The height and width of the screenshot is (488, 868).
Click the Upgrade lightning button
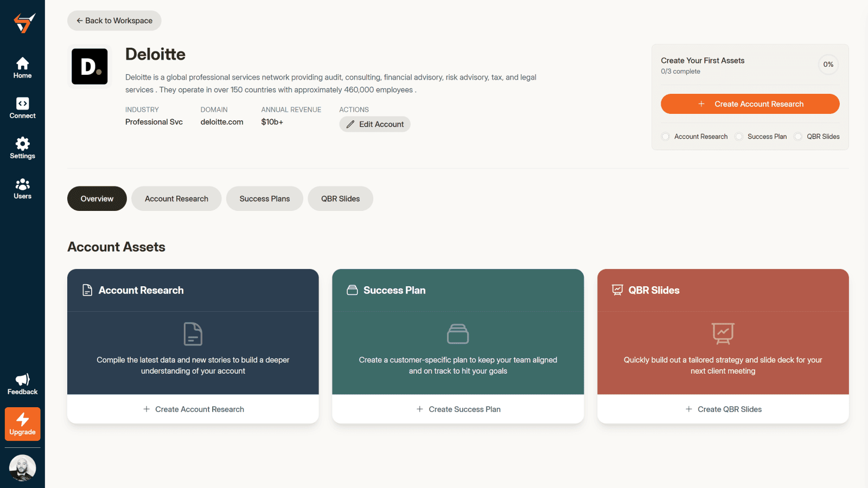[22, 424]
